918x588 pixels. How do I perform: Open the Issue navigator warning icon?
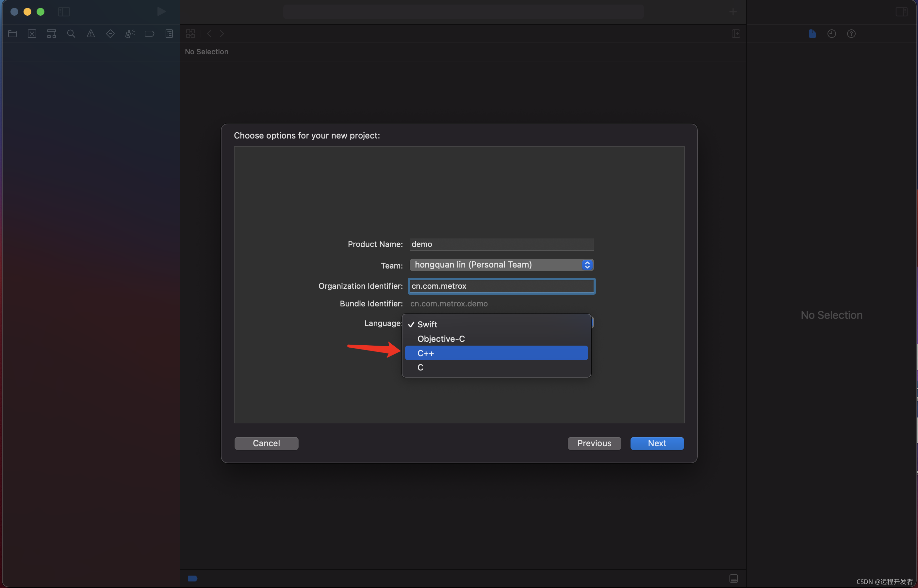(x=91, y=34)
